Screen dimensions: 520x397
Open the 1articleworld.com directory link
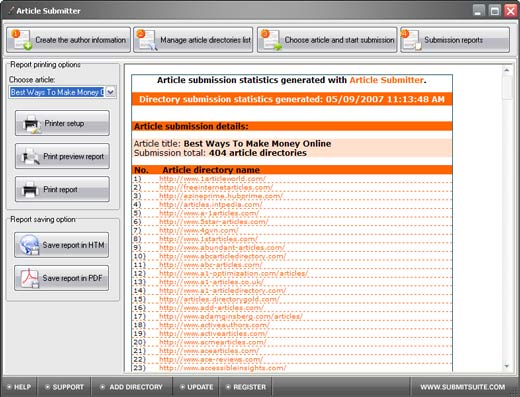pyautogui.click(x=212, y=179)
